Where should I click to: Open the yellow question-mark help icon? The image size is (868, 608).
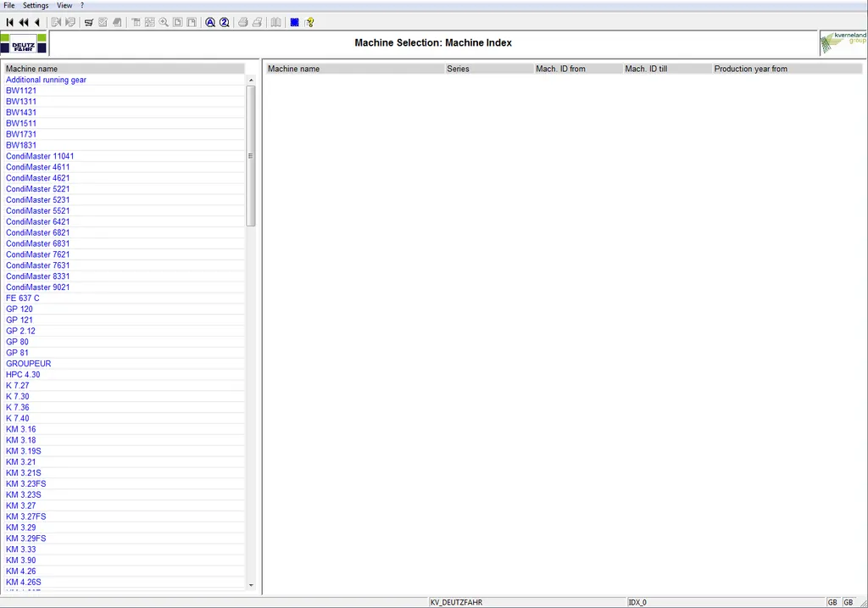click(309, 22)
